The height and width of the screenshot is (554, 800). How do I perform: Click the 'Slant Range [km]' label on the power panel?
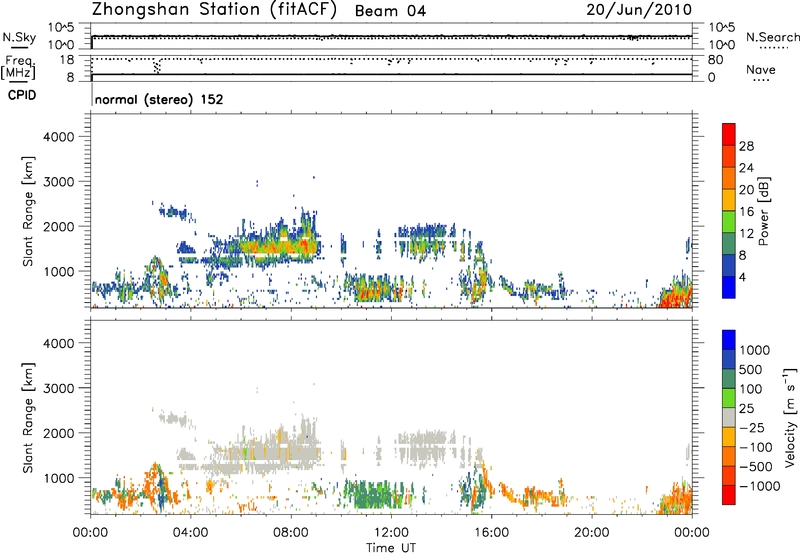[x=28, y=211]
